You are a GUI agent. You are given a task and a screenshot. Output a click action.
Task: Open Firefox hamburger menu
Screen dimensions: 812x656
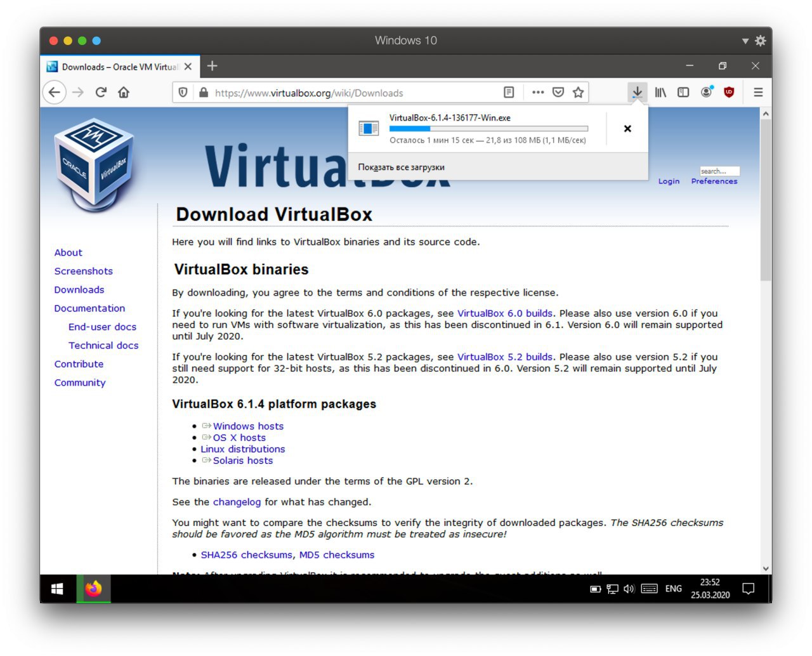click(x=758, y=93)
